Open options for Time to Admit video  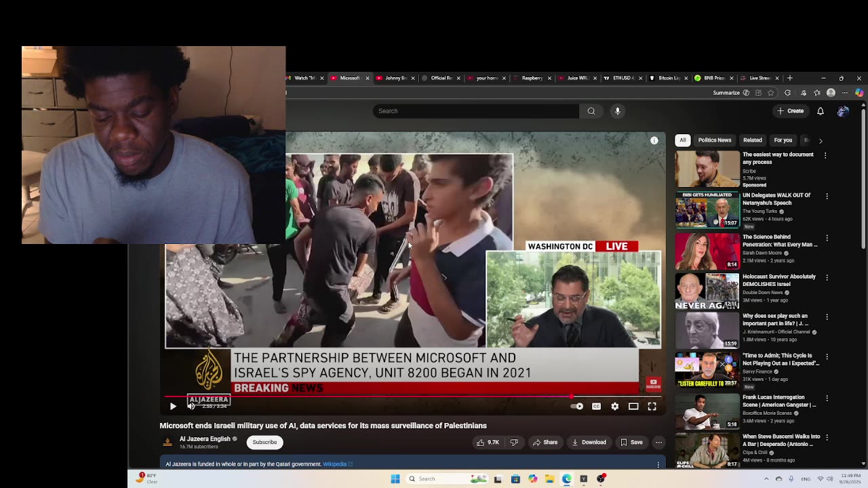pyautogui.click(x=827, y=357)
